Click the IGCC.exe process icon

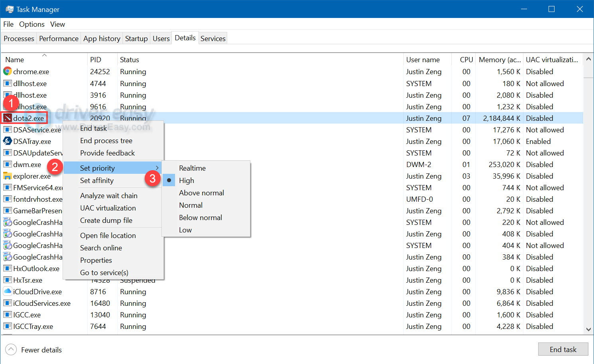pos(7,315)
